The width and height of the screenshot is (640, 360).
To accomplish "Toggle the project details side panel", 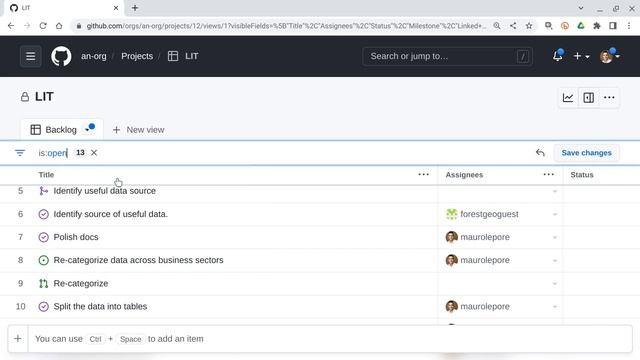I will [589, 98].
